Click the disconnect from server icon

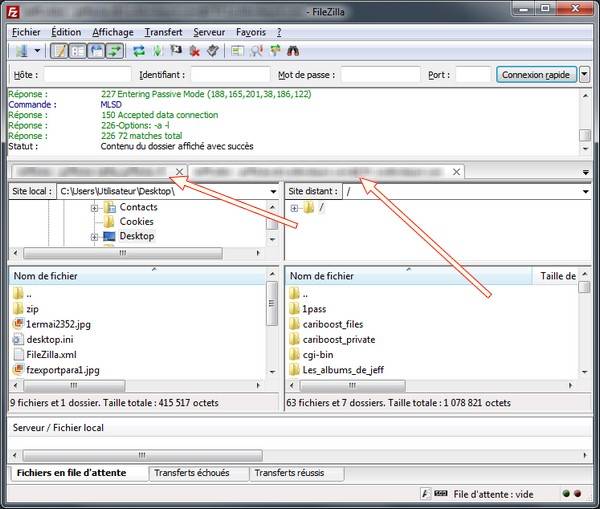pos(195,51)
